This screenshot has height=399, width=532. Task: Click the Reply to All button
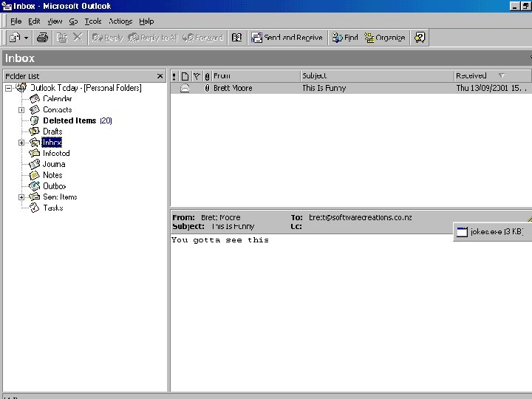click(x=153, y=38)
